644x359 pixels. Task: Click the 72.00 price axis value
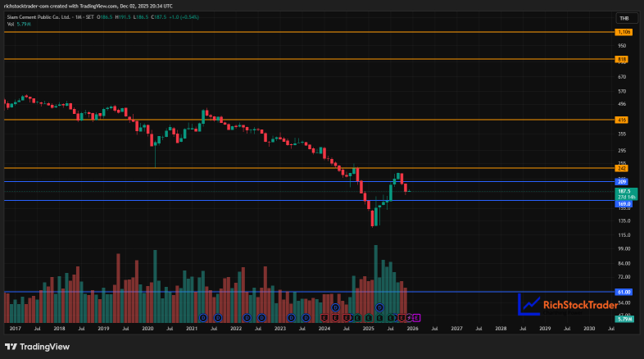[x=624, y=277]
